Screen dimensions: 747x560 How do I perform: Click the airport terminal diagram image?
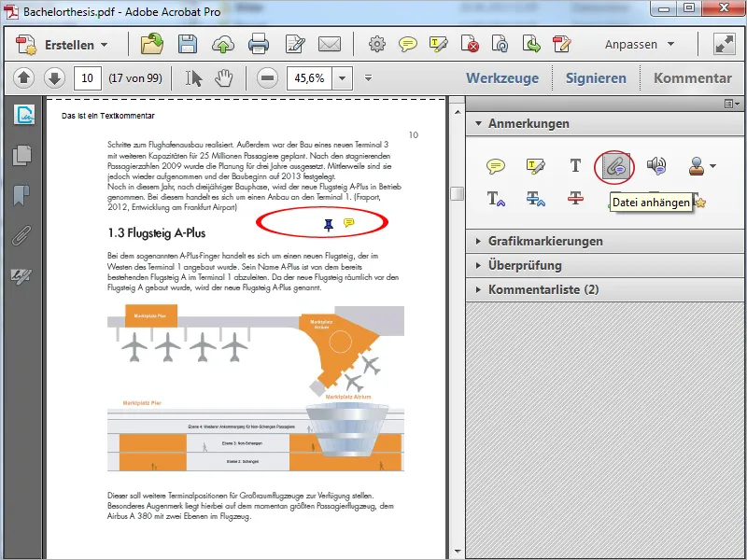[x=256, y=388]
